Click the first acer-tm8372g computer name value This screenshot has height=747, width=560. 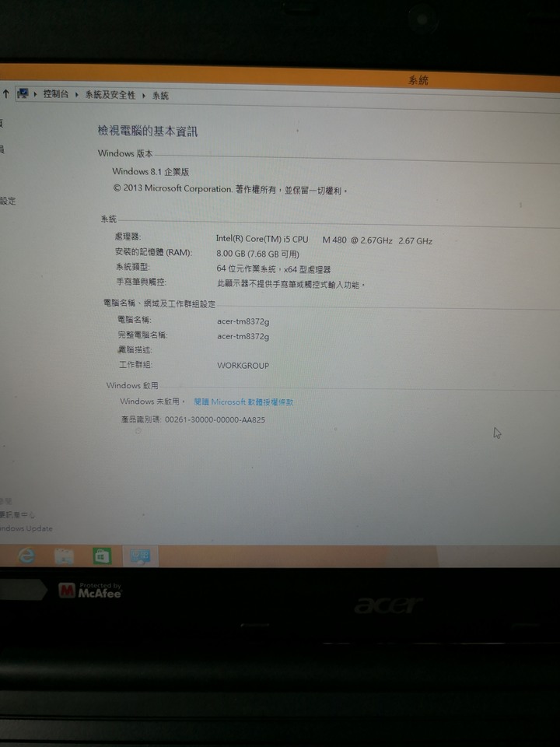click(243, 321)
